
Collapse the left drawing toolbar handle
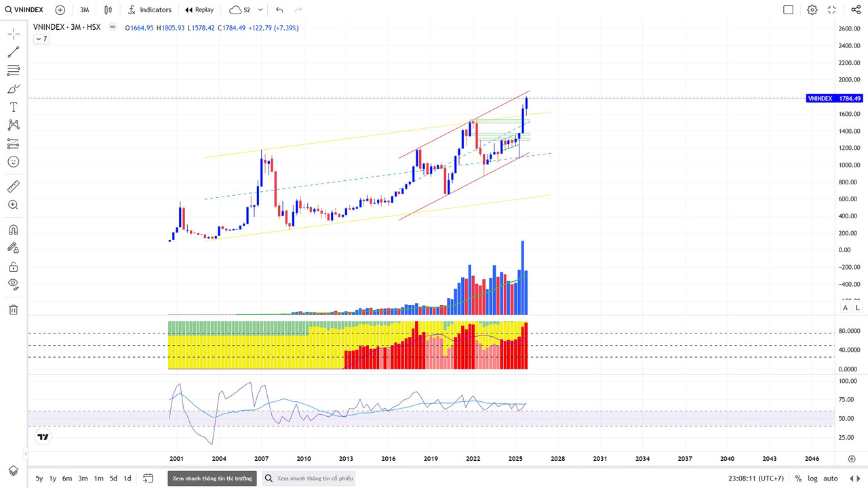(x=26, y=453)
